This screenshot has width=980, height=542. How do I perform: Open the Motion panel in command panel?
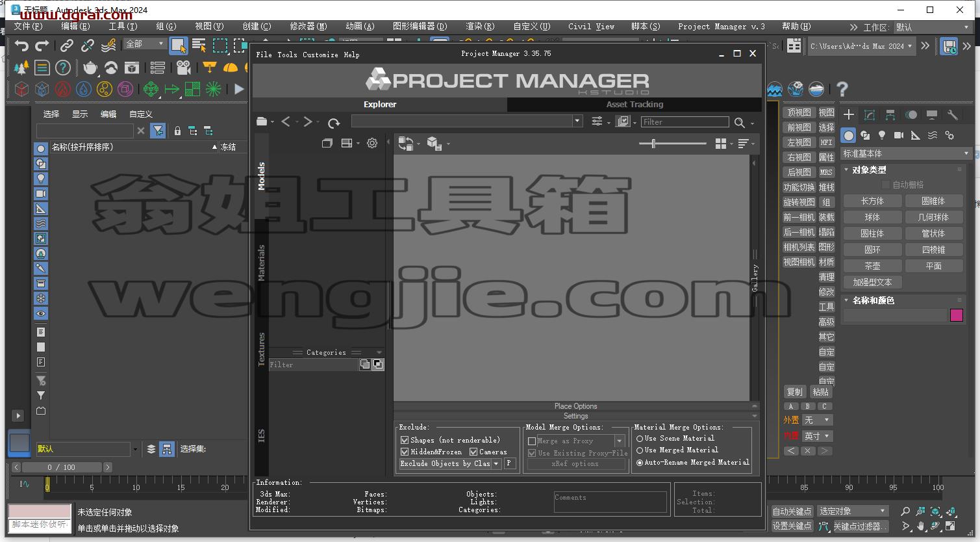pos(911,115)
